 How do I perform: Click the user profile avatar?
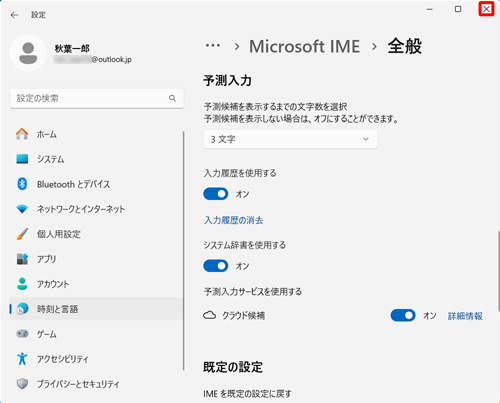click(28, 53)
